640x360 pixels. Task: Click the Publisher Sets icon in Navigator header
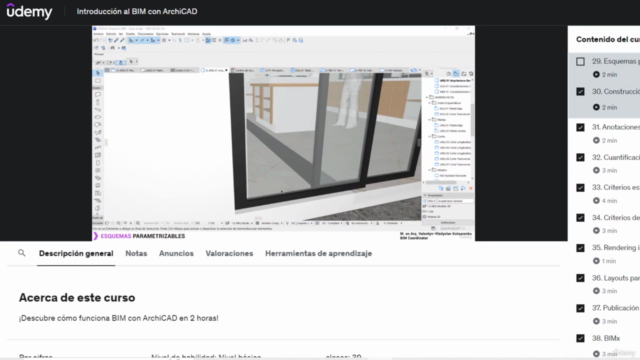point(471,74)
